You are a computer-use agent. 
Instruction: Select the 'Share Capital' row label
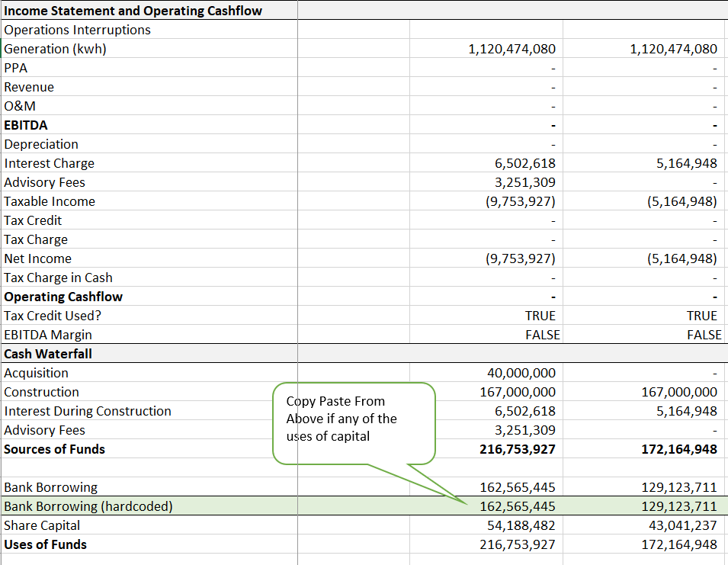point(42,525)
